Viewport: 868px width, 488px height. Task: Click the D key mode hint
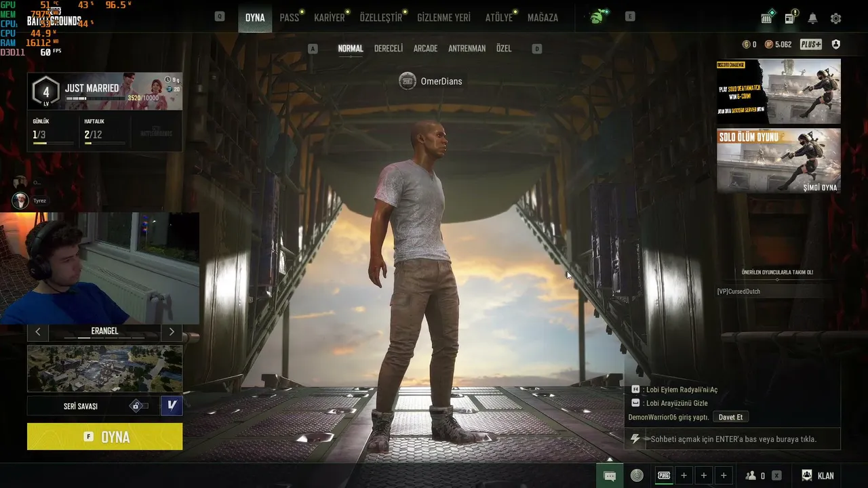[x=537, y=49]
